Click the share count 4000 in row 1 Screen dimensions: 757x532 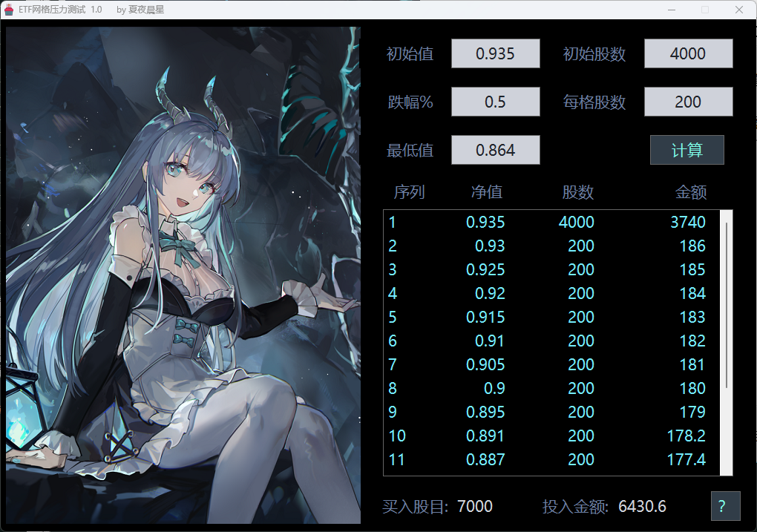(x=577, y=222)
